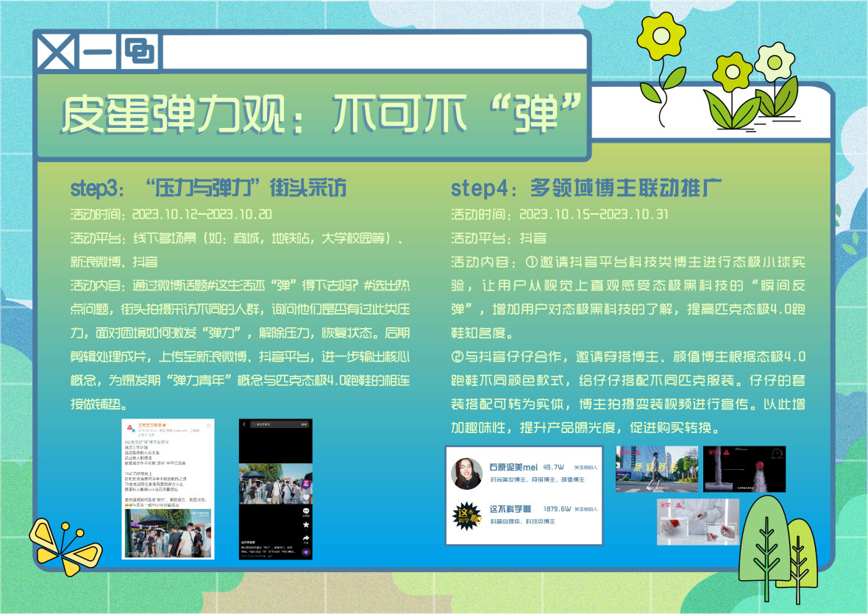Open the lab gloves experiment thumbnail
The image size is (868, 614).
698,521
